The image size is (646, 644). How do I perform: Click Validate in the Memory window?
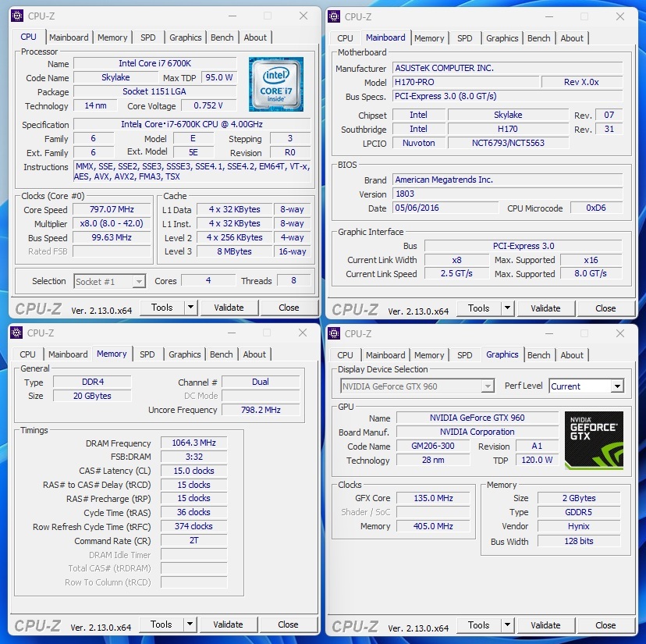pos(229,624)
